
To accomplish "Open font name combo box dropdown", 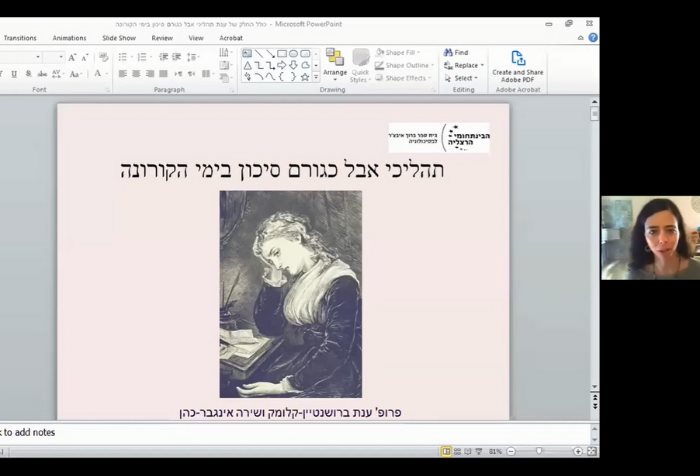I will (x=38, y=57).
